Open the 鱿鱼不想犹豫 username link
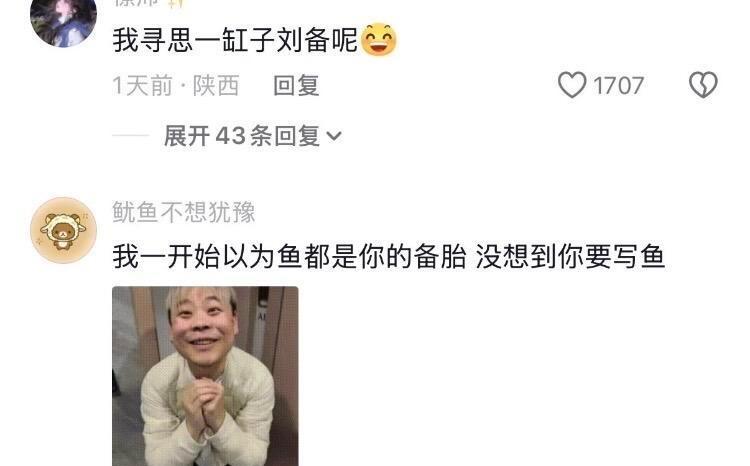Screen dimensions: 750x466 (x=184, y=212)
